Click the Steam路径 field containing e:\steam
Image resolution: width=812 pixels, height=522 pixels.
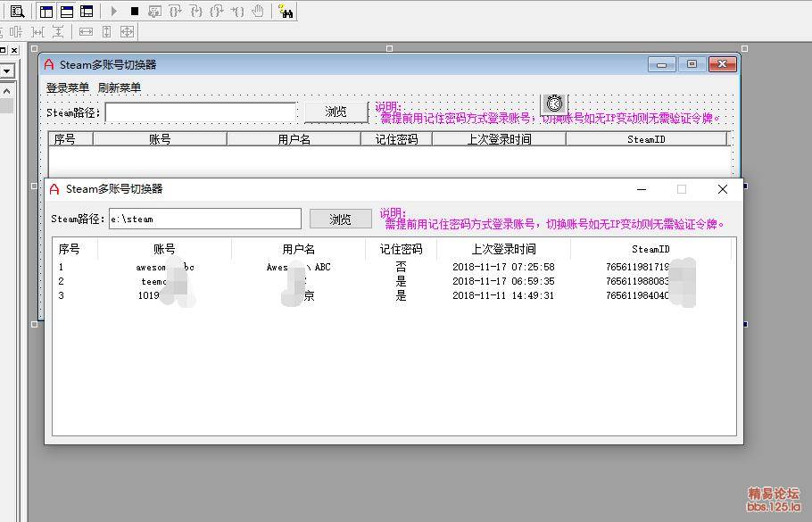[x=205, y=219]
